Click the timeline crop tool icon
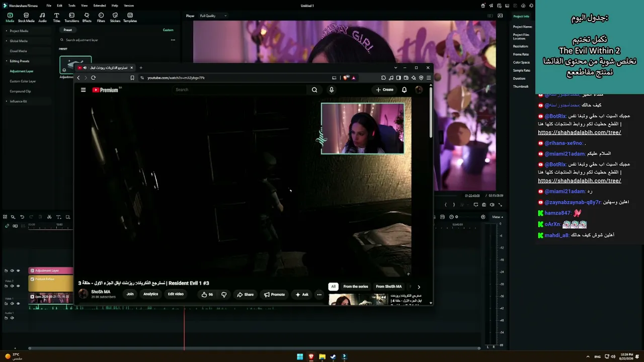 67,217
